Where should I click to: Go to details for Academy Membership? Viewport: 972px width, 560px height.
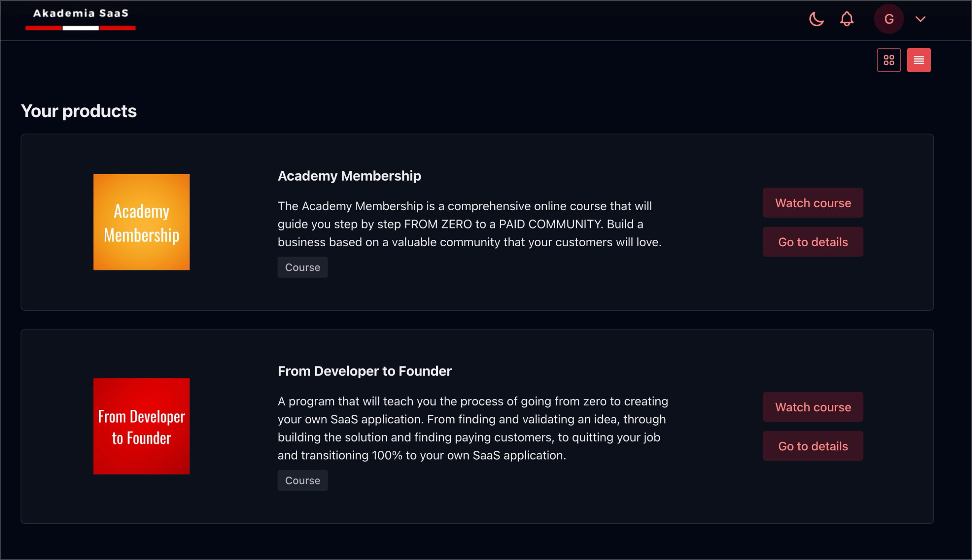click(x=813, y=242)
